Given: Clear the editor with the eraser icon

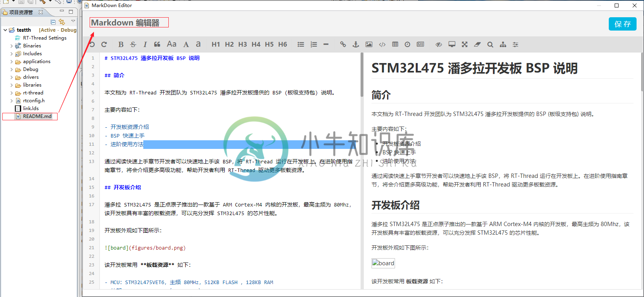Looking at the screenshot, I should pyautogui.click(x=477, y=44).
